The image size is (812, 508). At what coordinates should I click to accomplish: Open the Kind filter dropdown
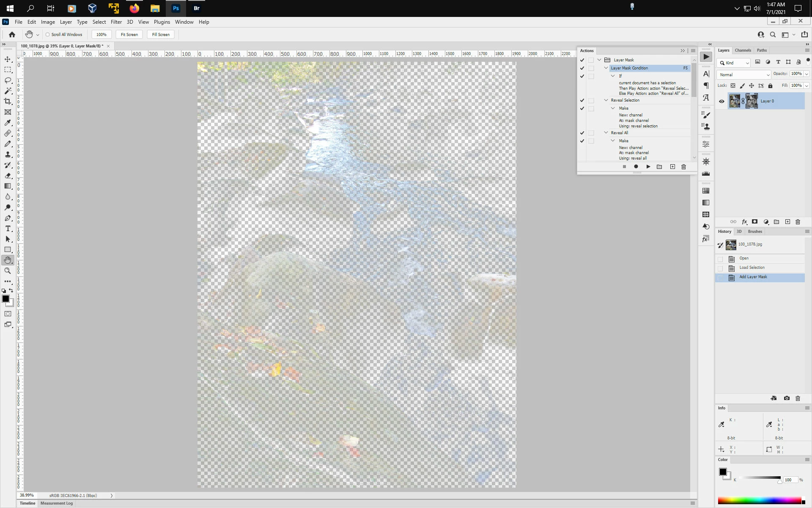tap(734, 63)
